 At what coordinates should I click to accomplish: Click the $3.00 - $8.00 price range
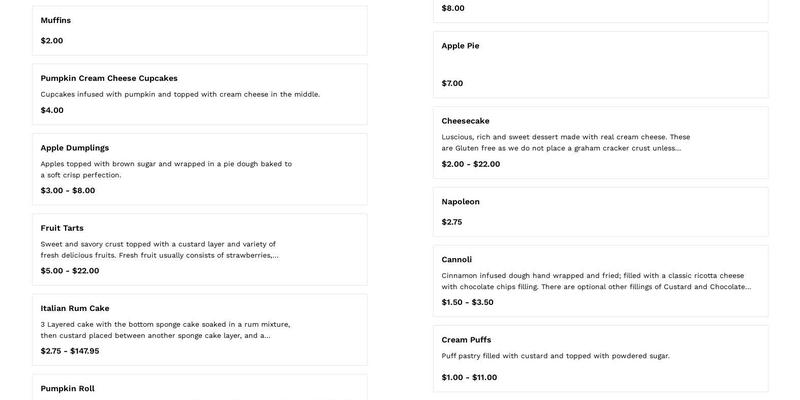(68, 190)
